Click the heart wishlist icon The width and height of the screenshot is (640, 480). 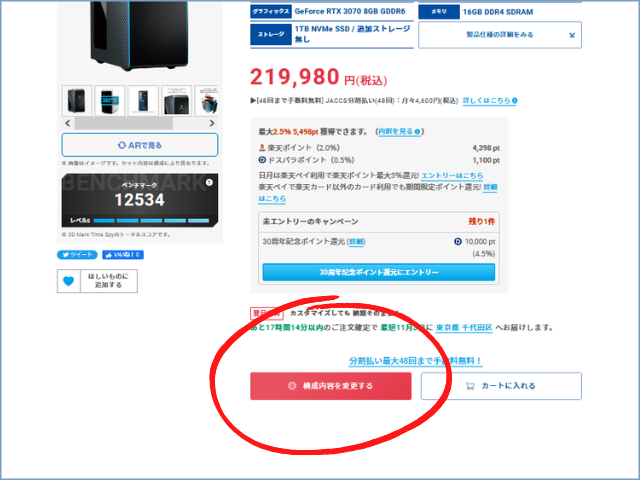[x=69, y=281]
